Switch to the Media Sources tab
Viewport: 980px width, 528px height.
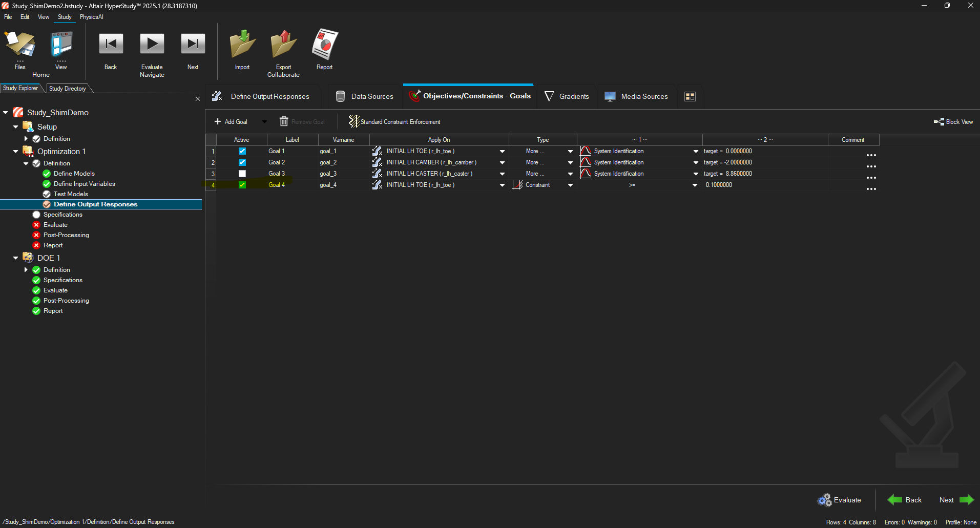pyautogui.click(x=637, y=96)
